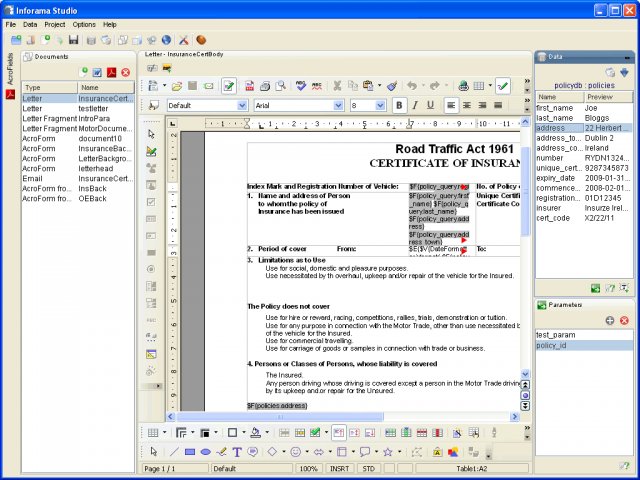Click the green checkmark table icon in table toolbar
This screenshot has height=480, width=640.
point(315,433)
